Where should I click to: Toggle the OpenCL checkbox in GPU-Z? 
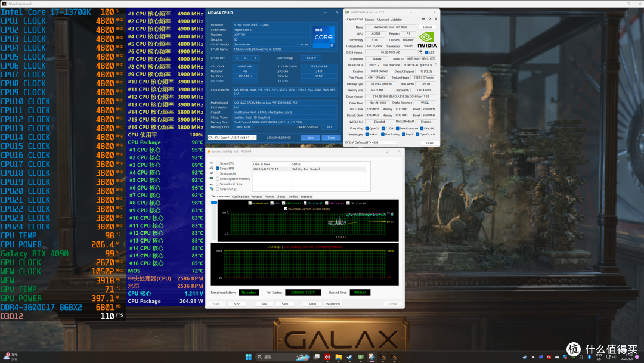[367, 128]
